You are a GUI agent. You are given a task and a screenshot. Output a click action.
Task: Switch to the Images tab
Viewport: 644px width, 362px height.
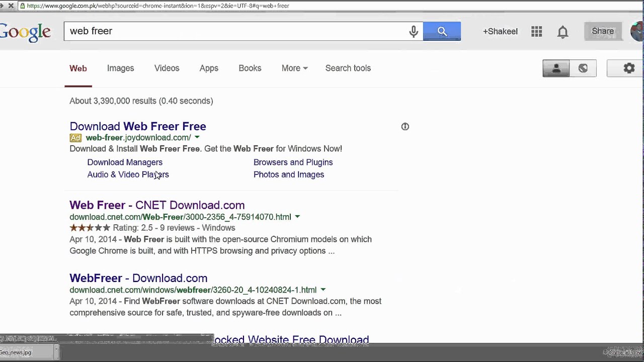[120, 68]
